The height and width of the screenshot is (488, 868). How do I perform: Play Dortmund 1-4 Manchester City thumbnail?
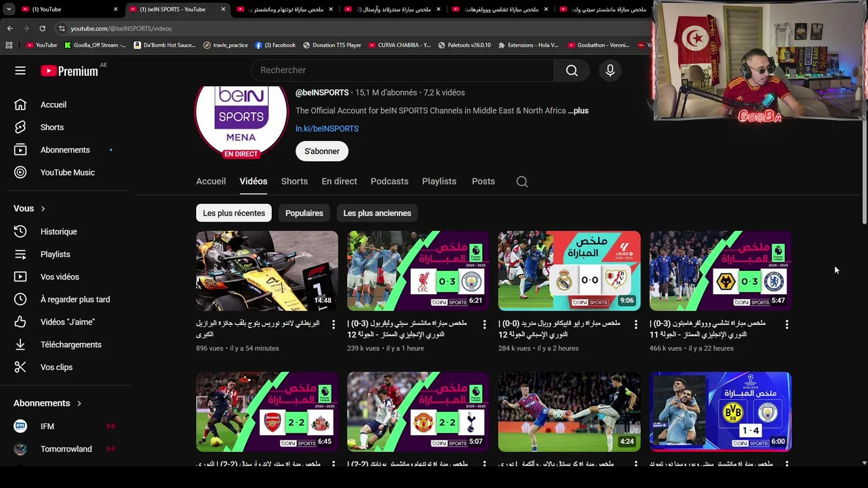tap(720, 411)
